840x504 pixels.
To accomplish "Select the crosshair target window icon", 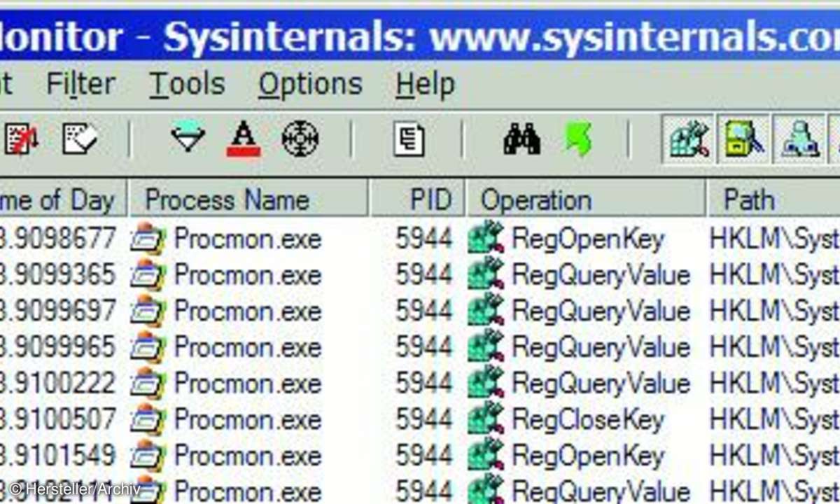I will (300, 139).
